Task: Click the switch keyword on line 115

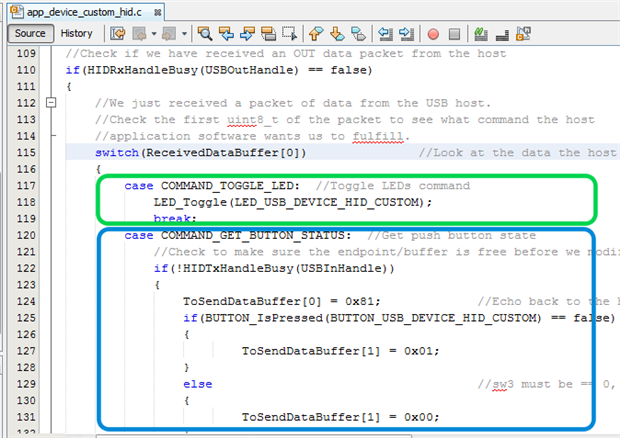Action: 117,153
